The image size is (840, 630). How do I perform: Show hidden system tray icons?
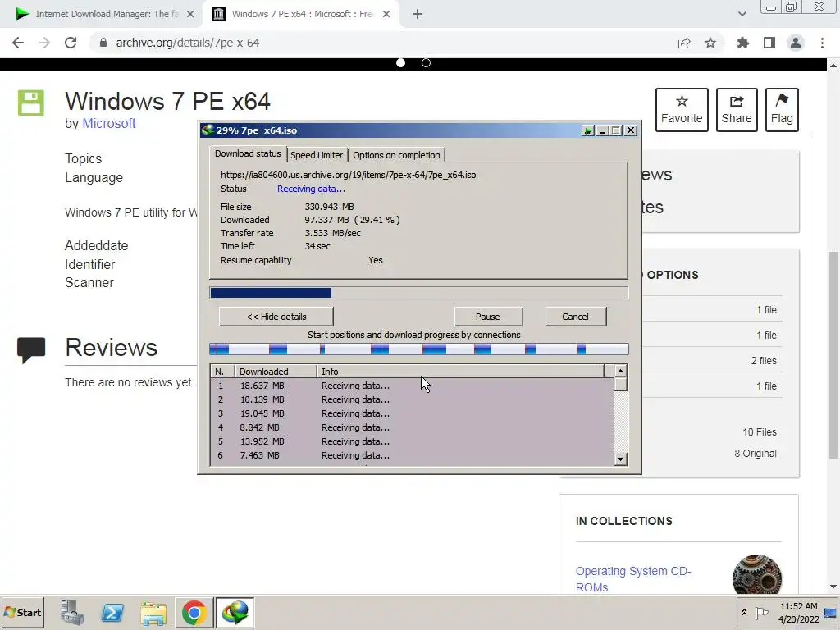pyautogui.click(x=744, y=612)
